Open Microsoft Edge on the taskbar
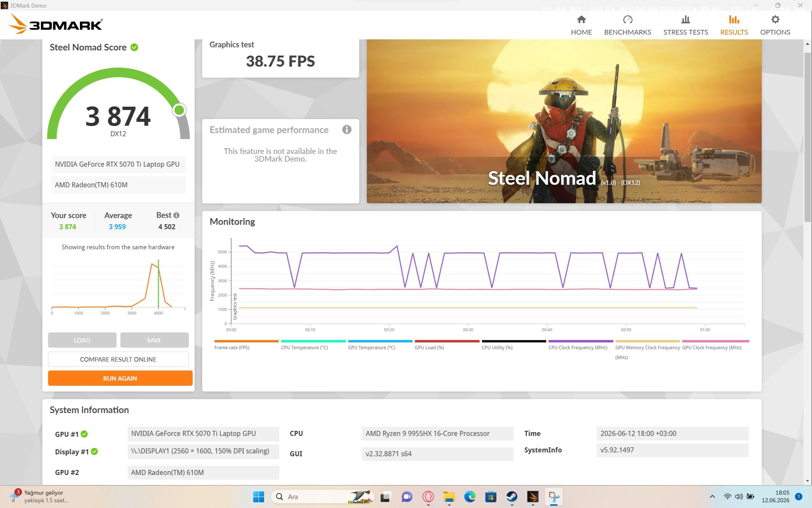The width and height of the screenshot is (812, 508). [x=470, y=497]
